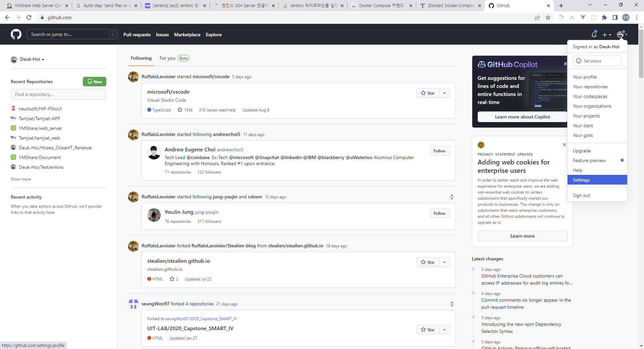The image size is (644, 349).
Task: Open Explore in the header
Action: 214,35
